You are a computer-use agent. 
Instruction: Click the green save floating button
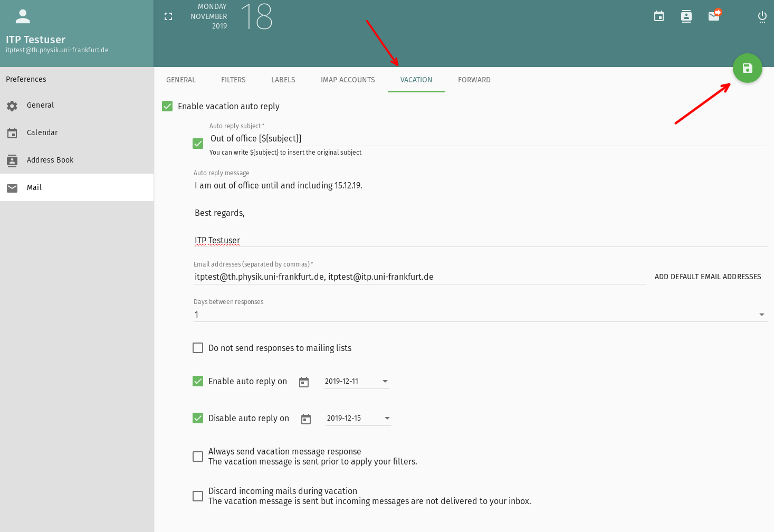[747, 68]
